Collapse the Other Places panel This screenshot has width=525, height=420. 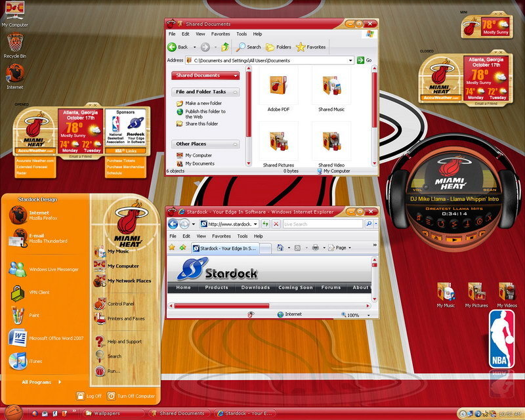tap(234, 144)
